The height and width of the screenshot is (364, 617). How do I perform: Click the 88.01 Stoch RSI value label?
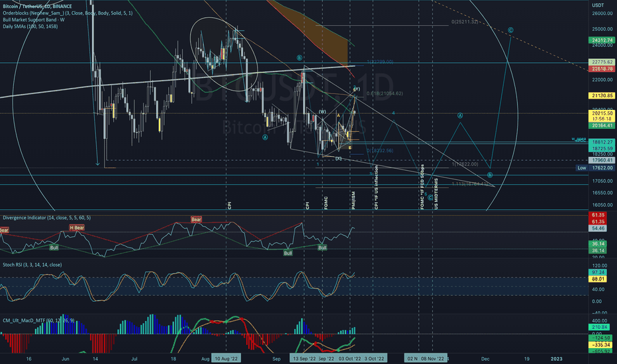click(598, 279)
